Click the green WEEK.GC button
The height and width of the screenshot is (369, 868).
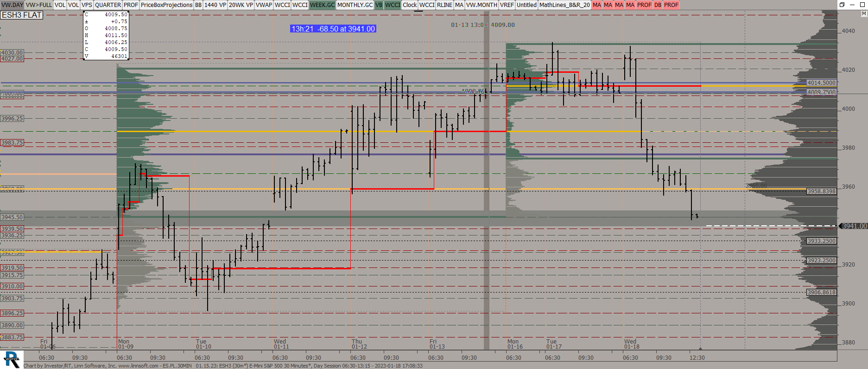(322, 5)
